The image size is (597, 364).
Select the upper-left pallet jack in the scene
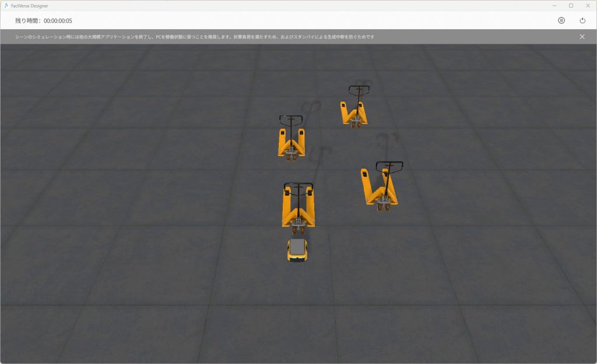coord(291,141)
